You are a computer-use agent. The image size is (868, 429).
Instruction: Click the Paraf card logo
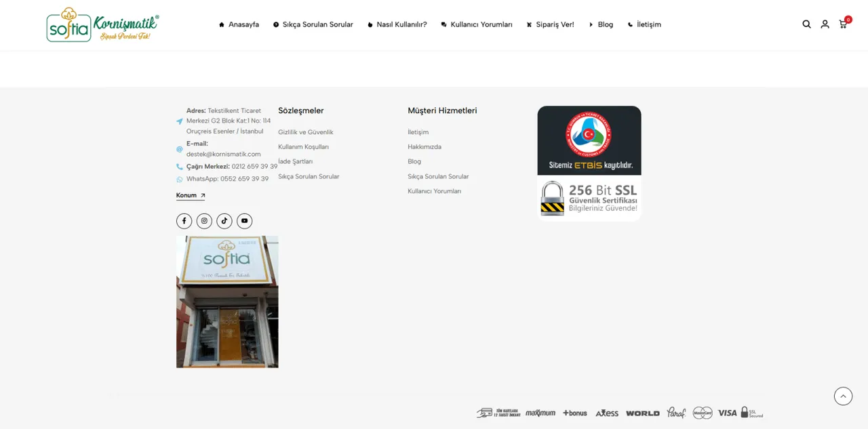(676, 412)
